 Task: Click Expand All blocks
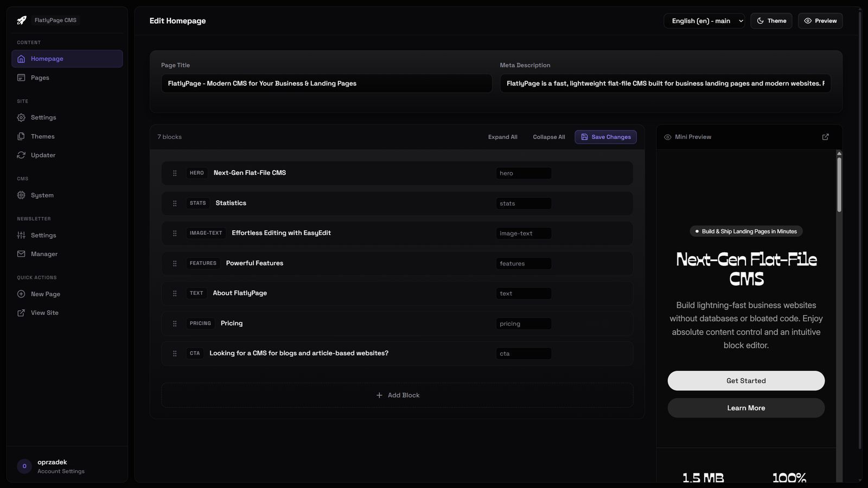pos(502,137)
